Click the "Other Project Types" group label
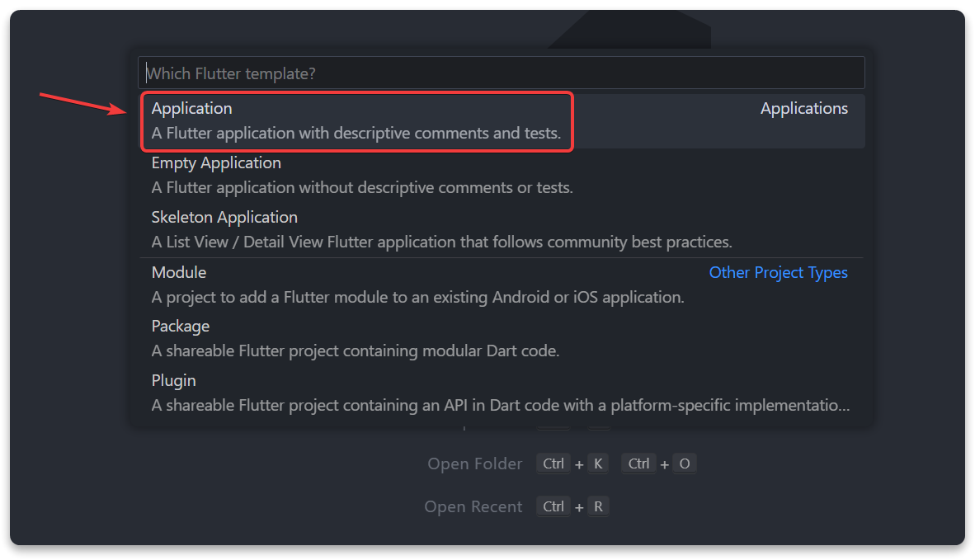The width and height of the screenshot is (975, 560). pos(778,272)
